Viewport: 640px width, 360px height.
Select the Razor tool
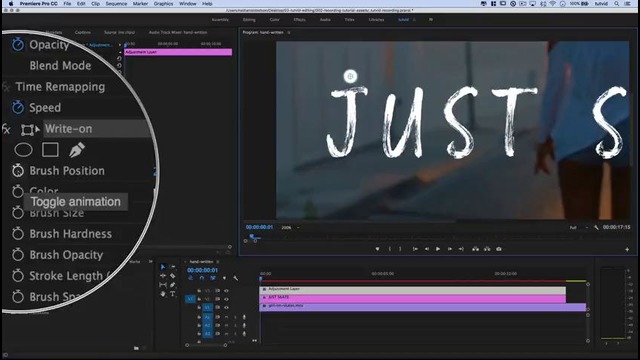173,276
